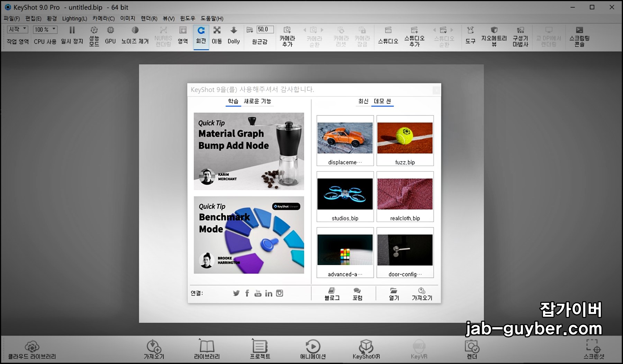
Task: Open the 윈도우 menu
Action: (188, 18)
